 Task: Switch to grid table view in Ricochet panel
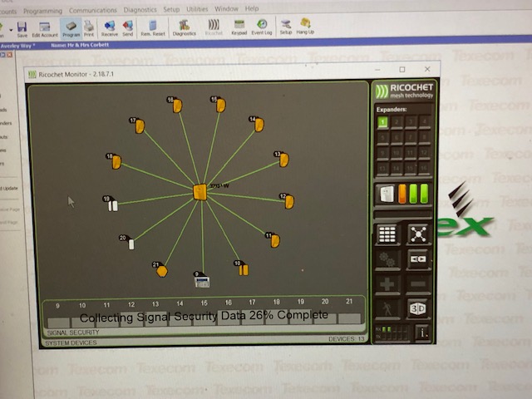(x=387, y=234)
